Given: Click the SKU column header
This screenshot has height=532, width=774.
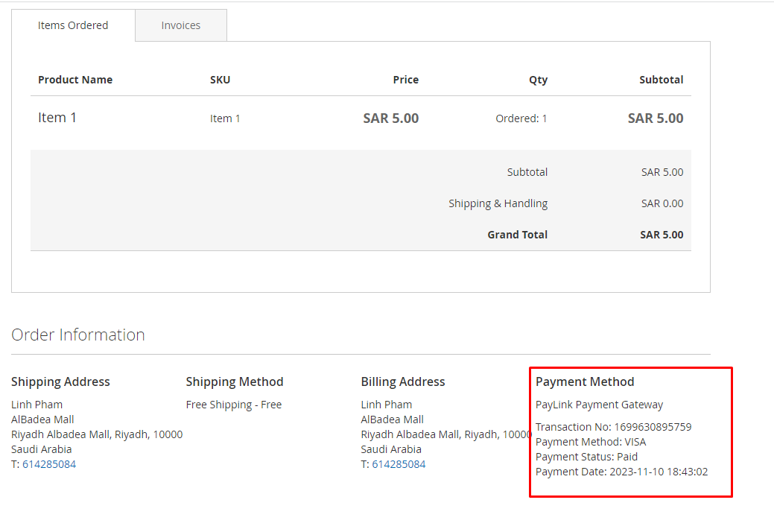Looking at the screenshot, I should click(220, 80).
